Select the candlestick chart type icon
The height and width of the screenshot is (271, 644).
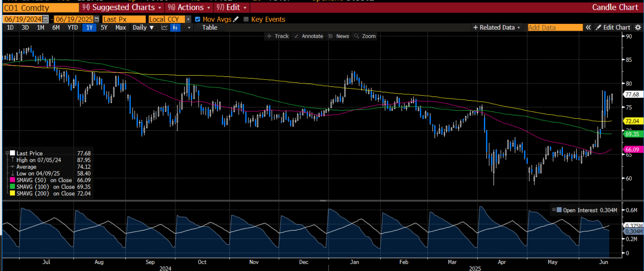click(175, 27)
